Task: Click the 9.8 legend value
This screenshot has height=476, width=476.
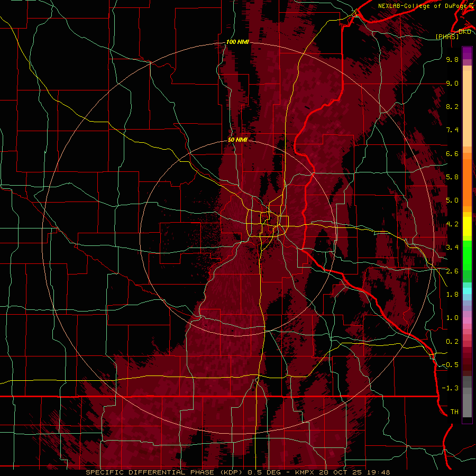Action: tap(452, 59)
